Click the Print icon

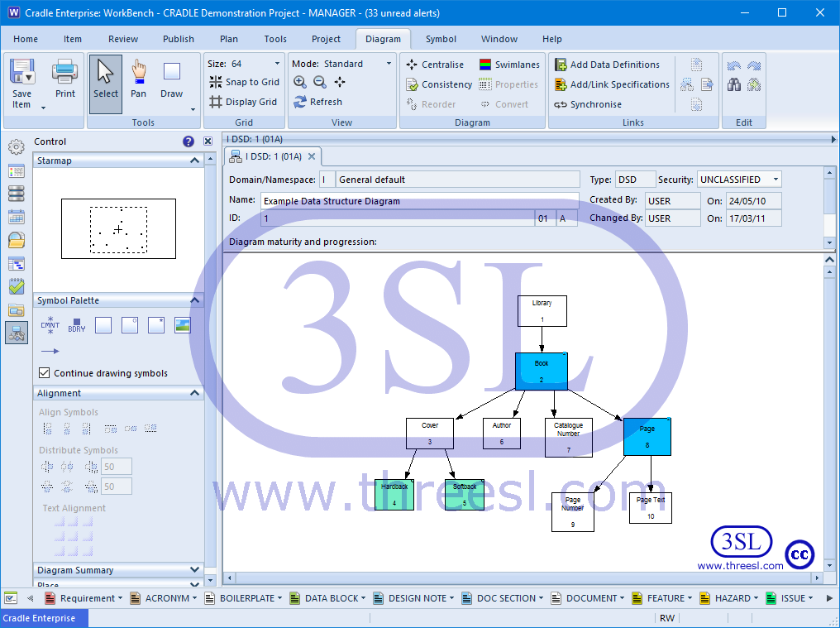[x=64, y=71]
